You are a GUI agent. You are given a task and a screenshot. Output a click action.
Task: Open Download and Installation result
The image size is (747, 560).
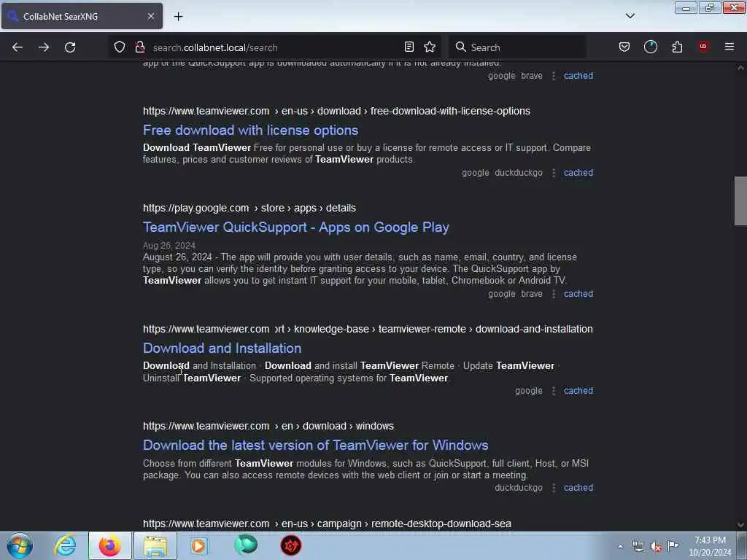222,348
